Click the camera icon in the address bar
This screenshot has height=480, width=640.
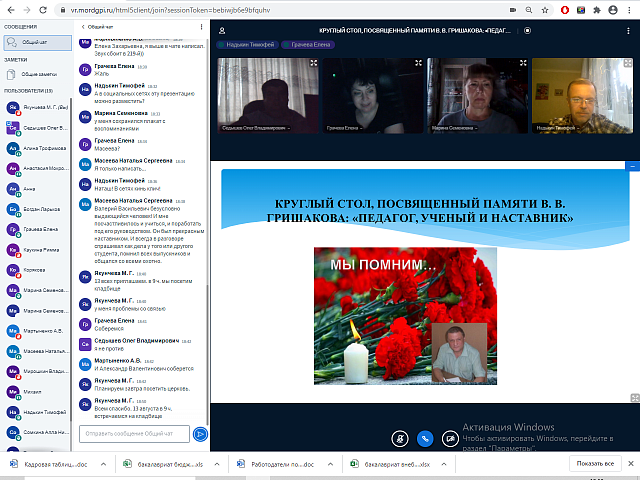(x=513, y=10)
